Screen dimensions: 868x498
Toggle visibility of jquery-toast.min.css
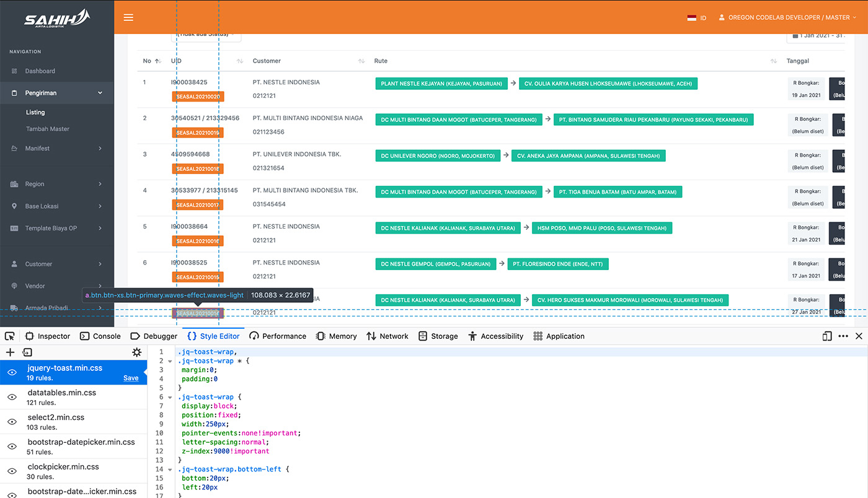pyautogui.click(x=12, y=372)
